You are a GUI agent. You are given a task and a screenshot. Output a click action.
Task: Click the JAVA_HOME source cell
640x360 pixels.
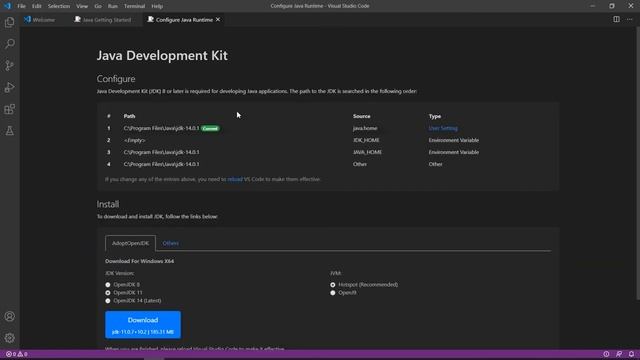point(367,152)
